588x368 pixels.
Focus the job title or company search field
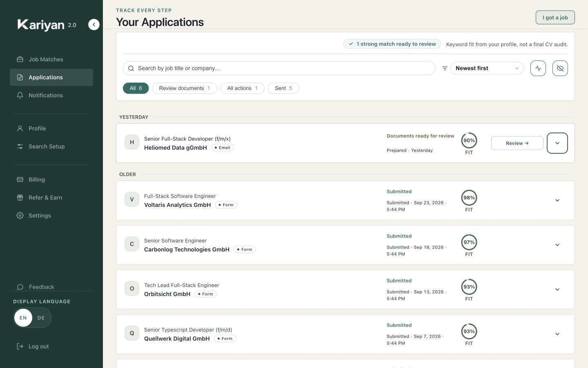[279, 68]
